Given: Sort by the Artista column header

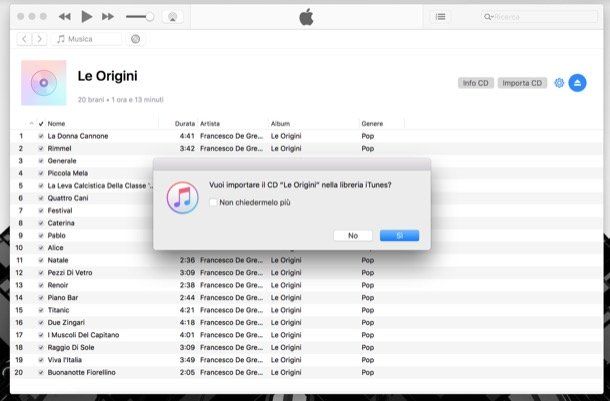Looking at the screenshot, I should tap(210, 124).
